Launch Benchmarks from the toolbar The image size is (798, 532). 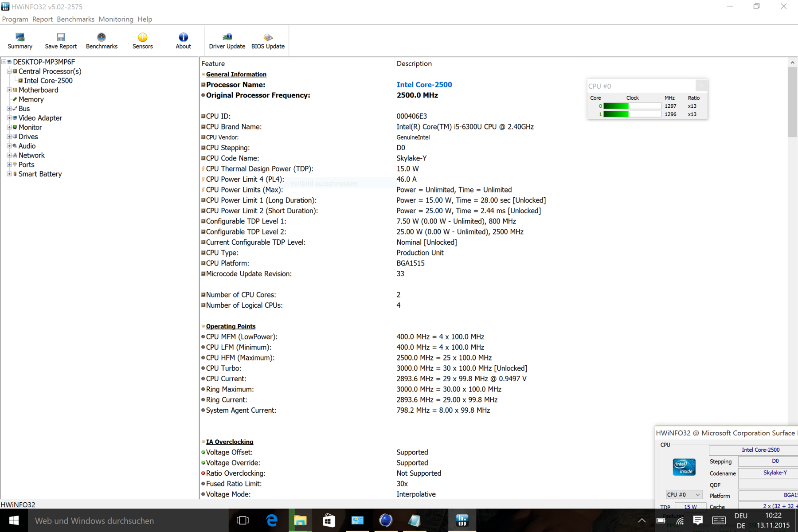coord(102,41)
